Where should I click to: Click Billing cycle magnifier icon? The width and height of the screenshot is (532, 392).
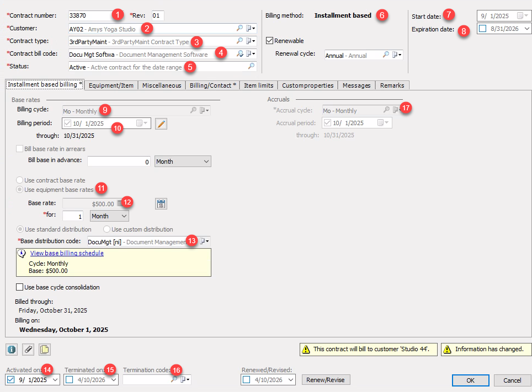point(193,110)
